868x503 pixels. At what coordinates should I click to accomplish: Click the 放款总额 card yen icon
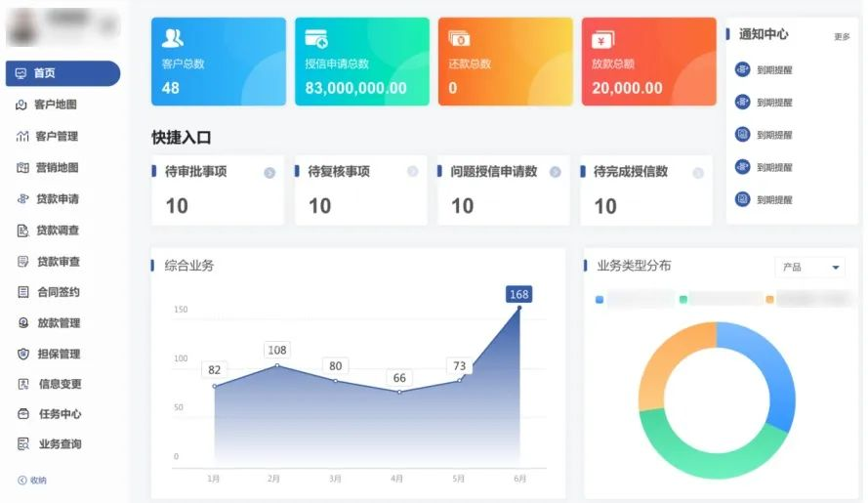pyautogui.click(x=602, y=39)
